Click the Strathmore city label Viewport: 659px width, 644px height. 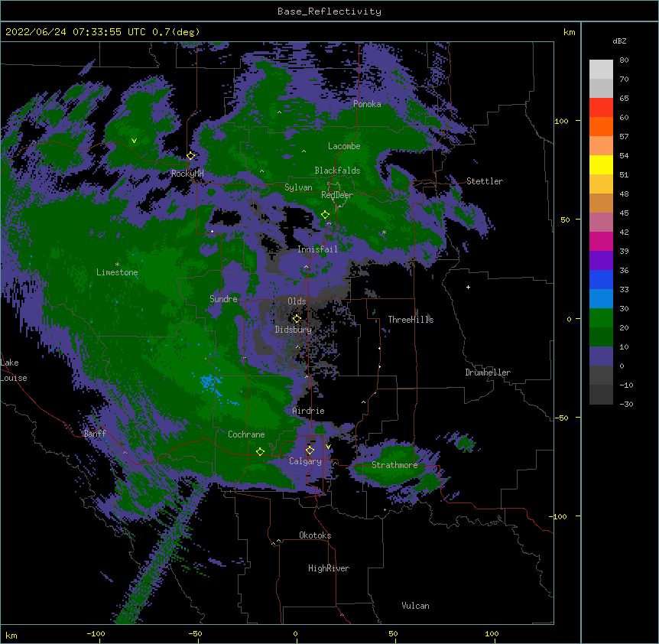pyautogui.click(x=394, y=465)
